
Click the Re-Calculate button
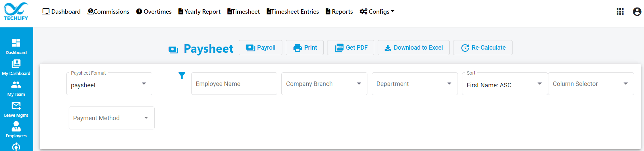click(483, 48)
